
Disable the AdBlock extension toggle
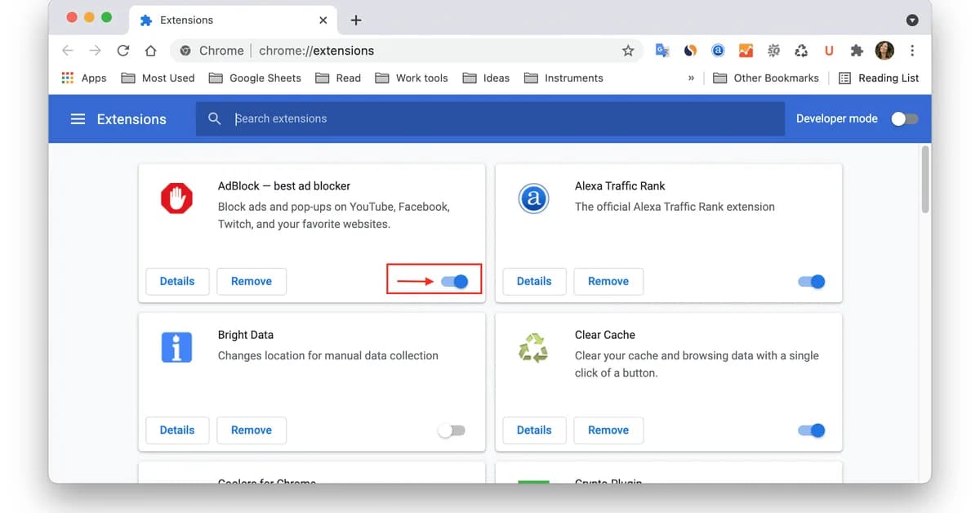coord(454,281)
